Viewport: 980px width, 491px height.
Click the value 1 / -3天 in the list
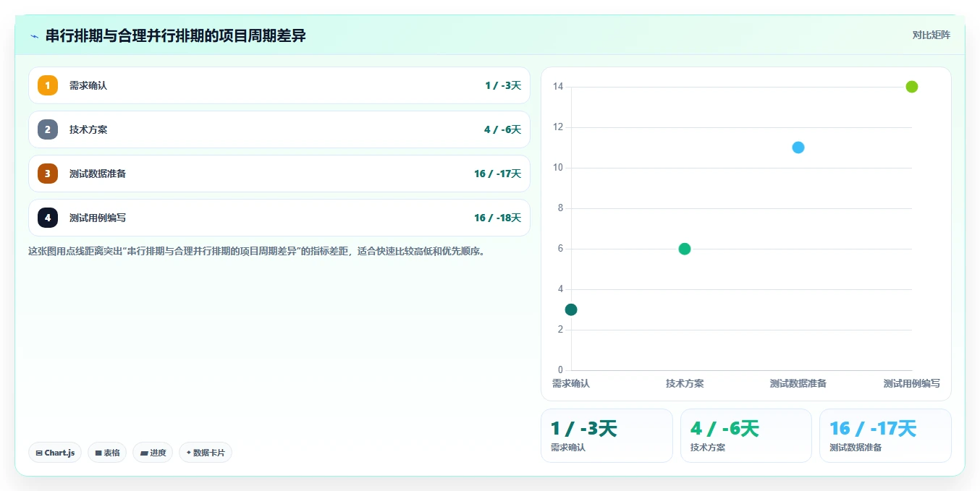[x=503, y=85]
